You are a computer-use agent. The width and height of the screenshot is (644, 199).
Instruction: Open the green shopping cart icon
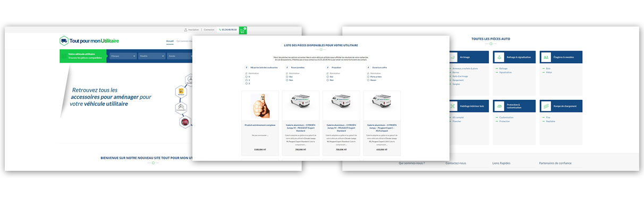click(242, 30)
